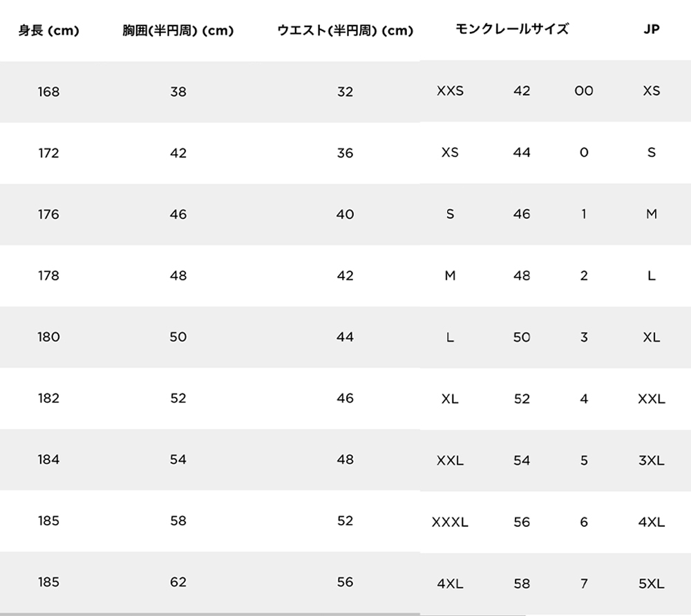Select JP size 5XL cell
The image size is (691, 616).
click(652, 584)
